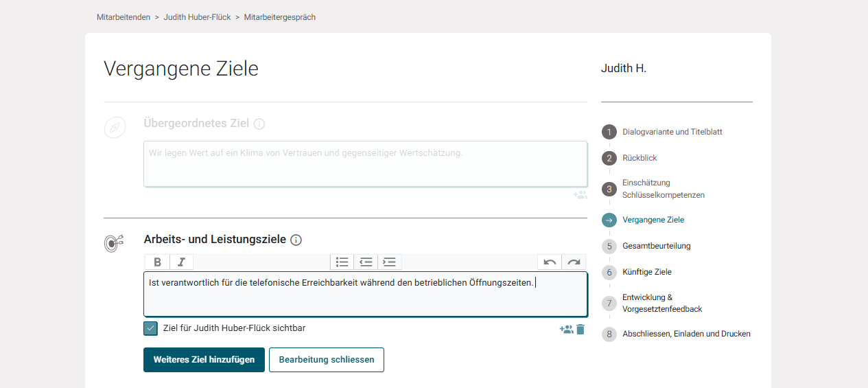
Task: Click the step 7 circle icon
Action: point(609,303)
